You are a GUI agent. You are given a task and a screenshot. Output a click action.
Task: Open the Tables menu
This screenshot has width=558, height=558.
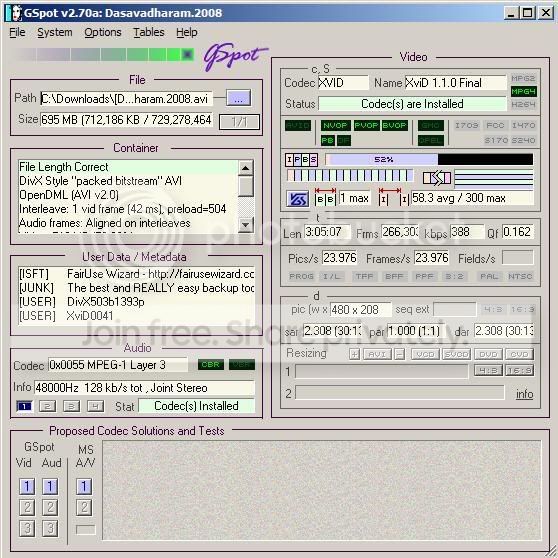(149, 32)
